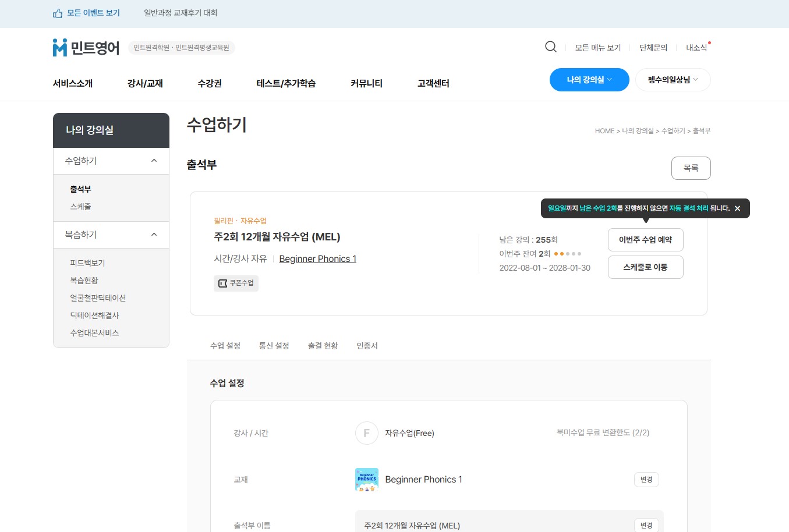789x532 pixels.
Task: Click the coupon class badge
Action: [x=236, y=283]
